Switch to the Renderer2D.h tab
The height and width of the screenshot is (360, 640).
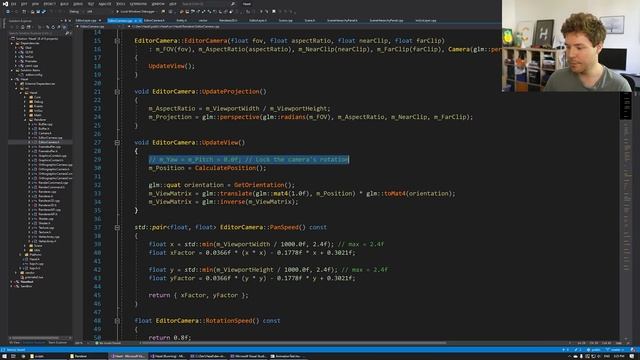click(228, 20)
